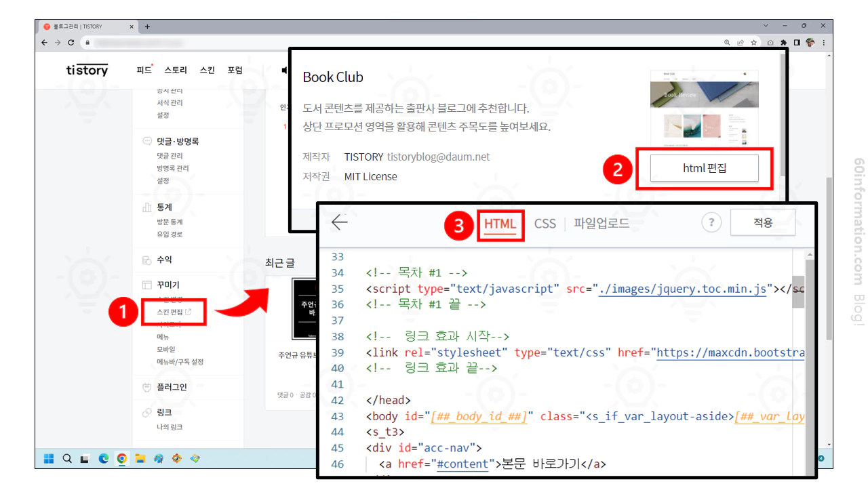Click the Chrome profile avatar icon
The width and height of the screenshot is (868, 488).
point(810,42)
